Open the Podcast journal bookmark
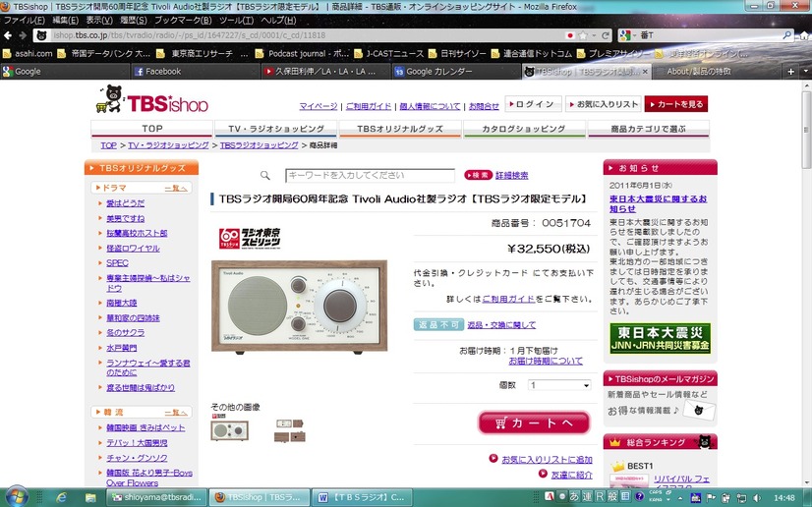812x507 pixels. [303, 53]
